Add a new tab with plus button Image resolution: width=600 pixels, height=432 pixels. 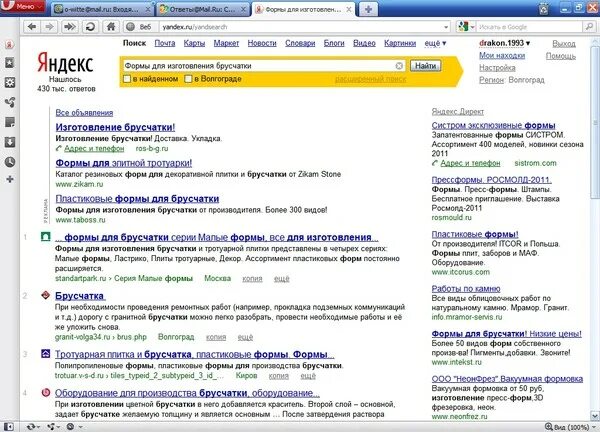368,9
